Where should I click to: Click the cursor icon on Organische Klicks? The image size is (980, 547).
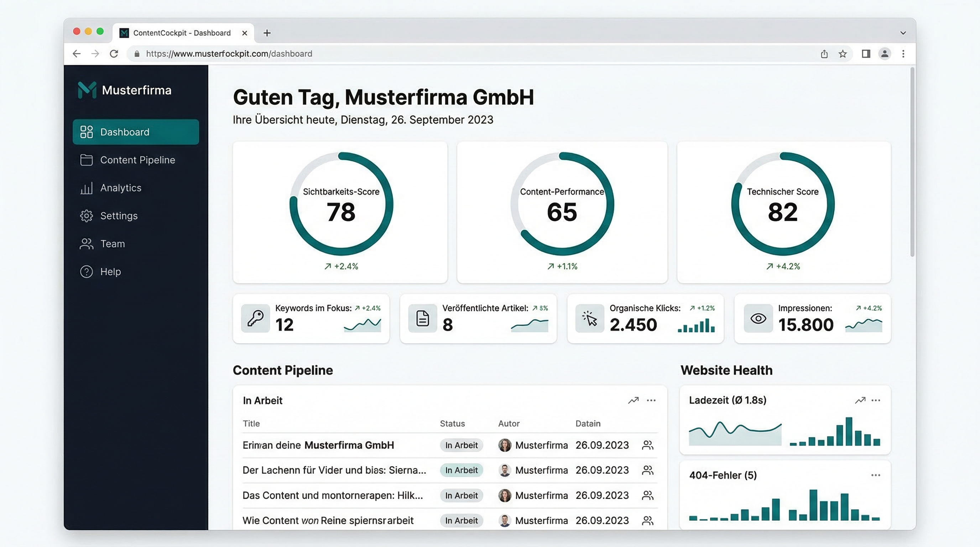click(x=590, y=319)
